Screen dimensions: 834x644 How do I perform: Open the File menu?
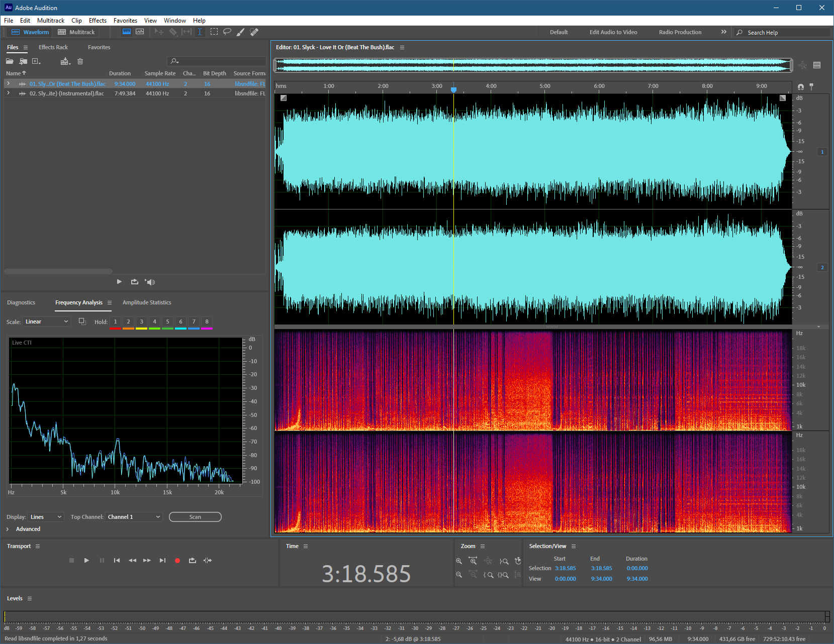(x=9, y=21)
